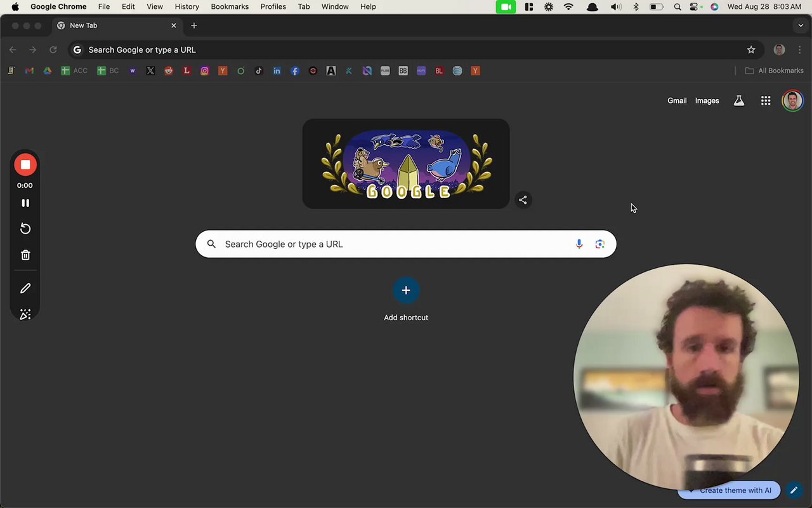Open the Tab menu
812x508 pixels.
pyautogui.click(x=304, y=6)
